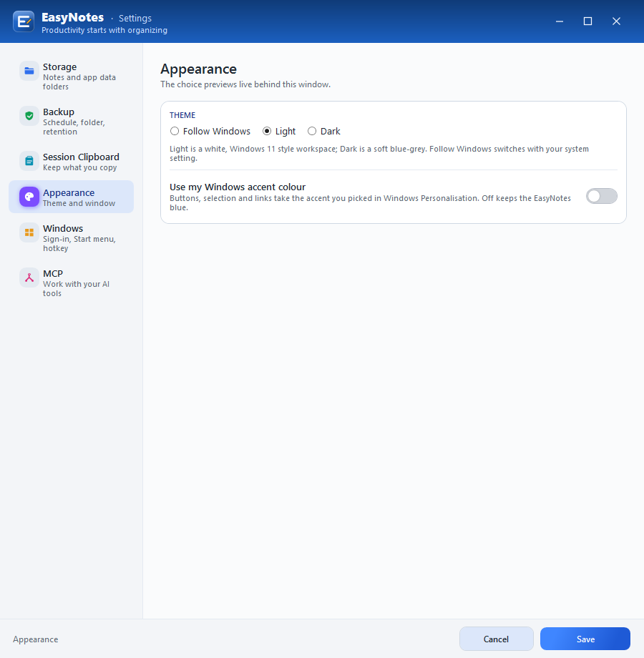Click 'Productivity starts with organizing' tagline
Image resolution: width=644 pixels, height=658 pixels.
[x=104, y=30]
